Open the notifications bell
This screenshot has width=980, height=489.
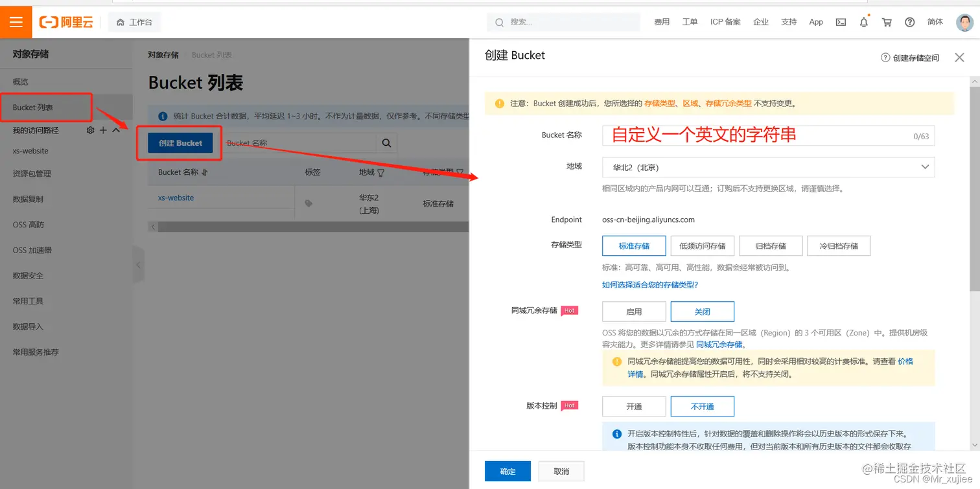(x=863, y=21)
